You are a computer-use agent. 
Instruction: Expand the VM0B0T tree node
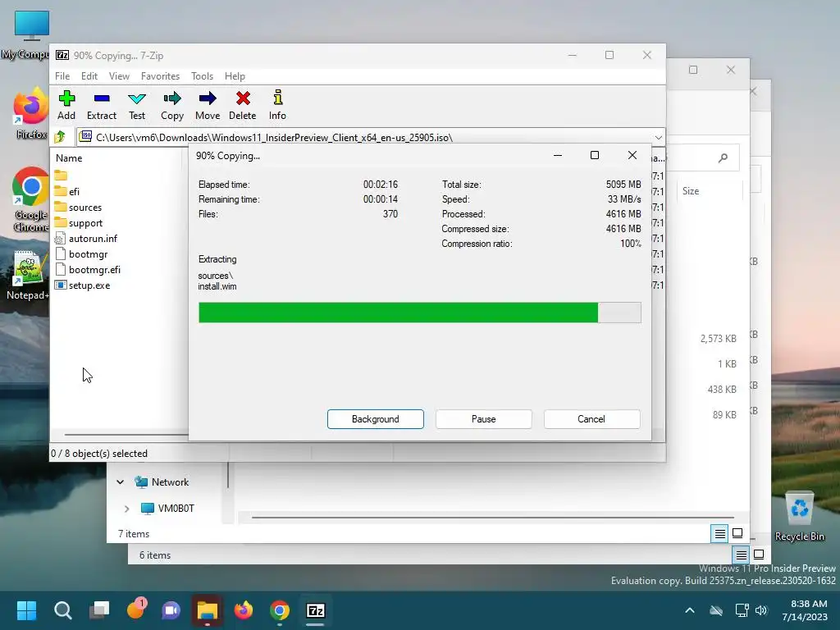pyautogui.click(x=127, y=509)
